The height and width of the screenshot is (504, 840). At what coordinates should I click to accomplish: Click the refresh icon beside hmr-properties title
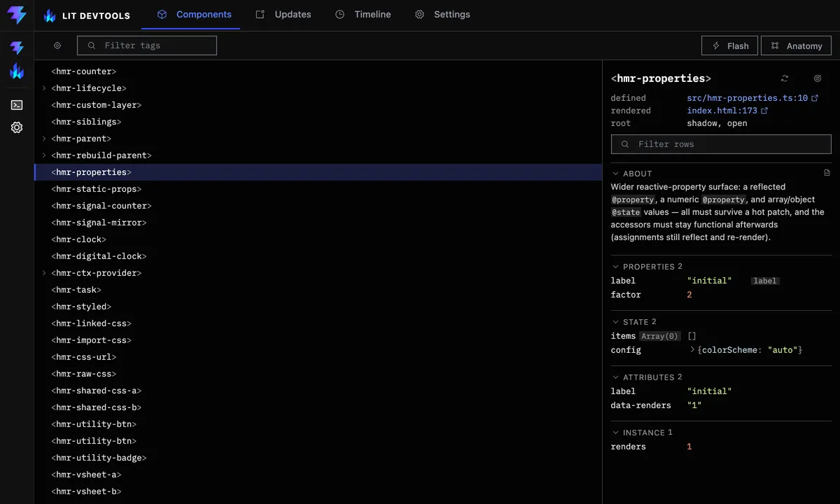point(785,78)
